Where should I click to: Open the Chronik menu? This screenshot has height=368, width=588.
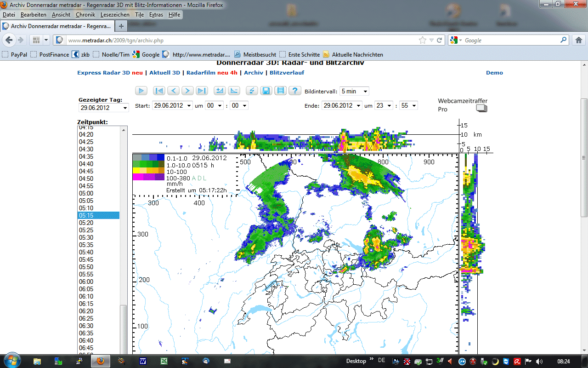[85, 15]
